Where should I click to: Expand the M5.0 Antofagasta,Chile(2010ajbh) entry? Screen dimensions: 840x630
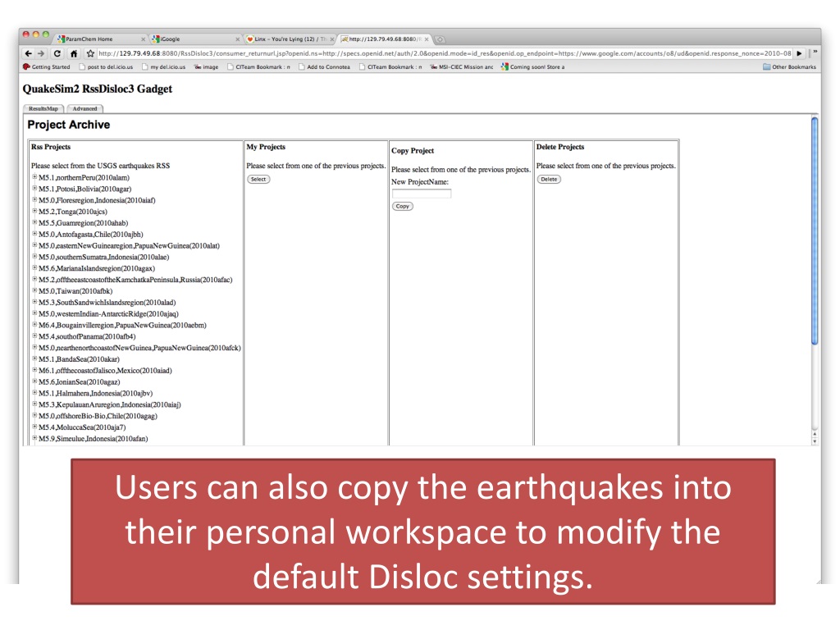point(34,234)
